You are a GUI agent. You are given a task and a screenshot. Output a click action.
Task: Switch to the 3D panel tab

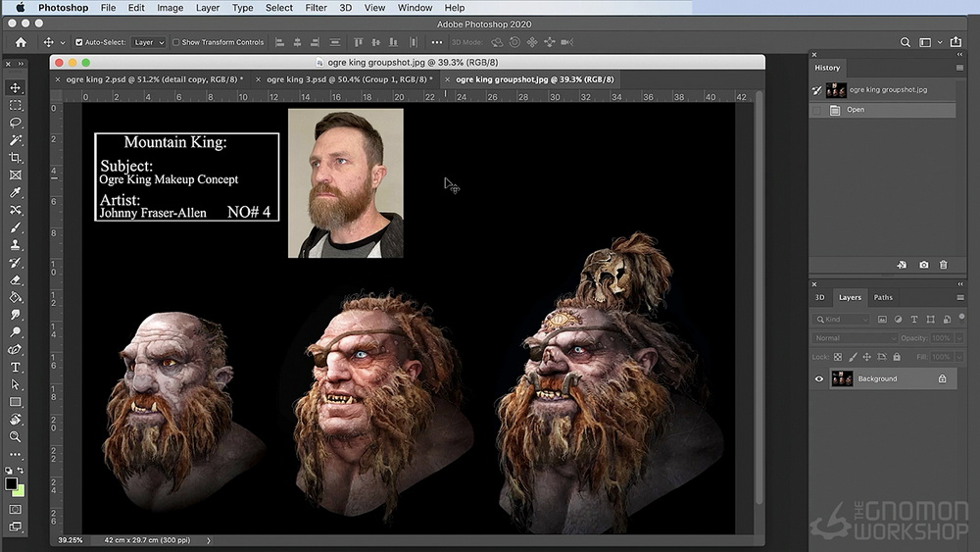(819, 297)
